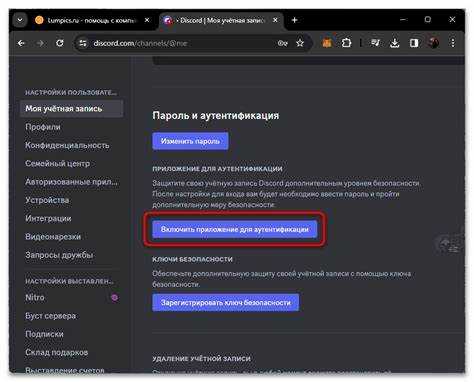Open Конфиденциальность settings section
Viewport: 474px width, 382px height.
click(67, 145)
